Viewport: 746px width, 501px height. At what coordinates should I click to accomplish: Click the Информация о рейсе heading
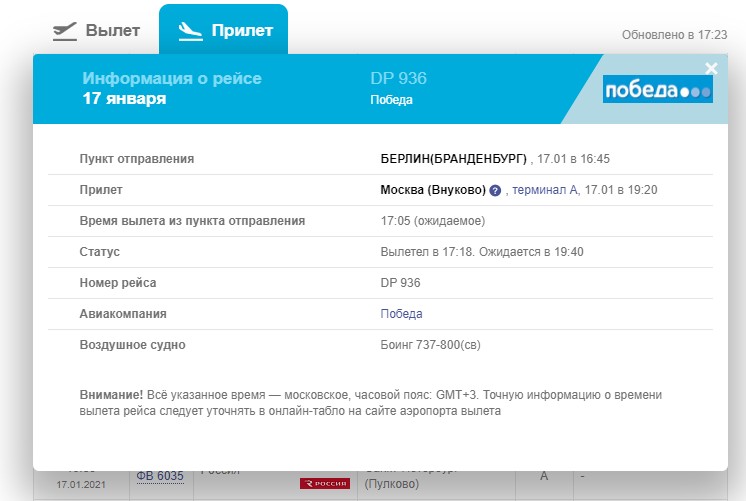point(172,78)
